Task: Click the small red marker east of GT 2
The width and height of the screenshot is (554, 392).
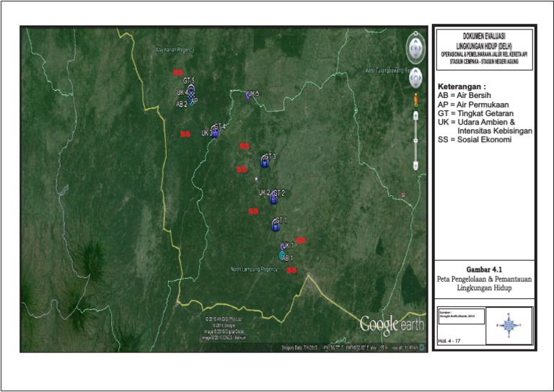Action: click(403, 195)
